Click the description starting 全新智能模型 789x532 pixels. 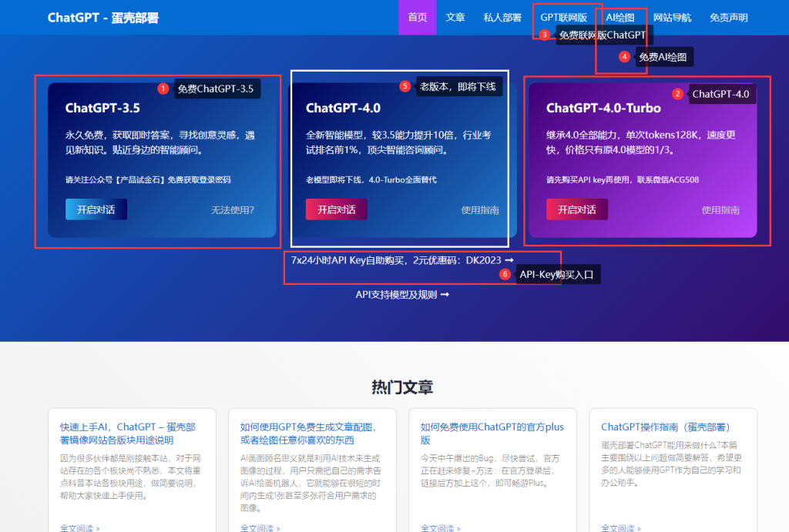398,142
